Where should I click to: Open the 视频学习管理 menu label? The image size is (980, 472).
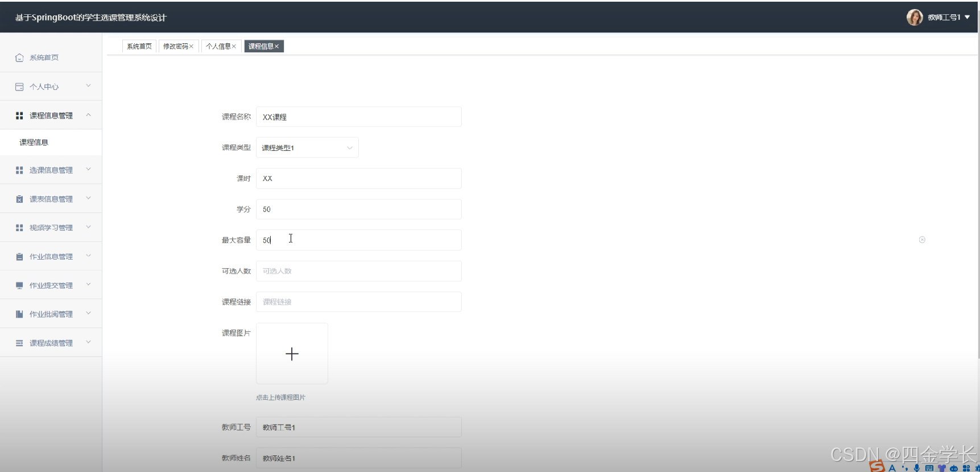(x=51, y=228)
